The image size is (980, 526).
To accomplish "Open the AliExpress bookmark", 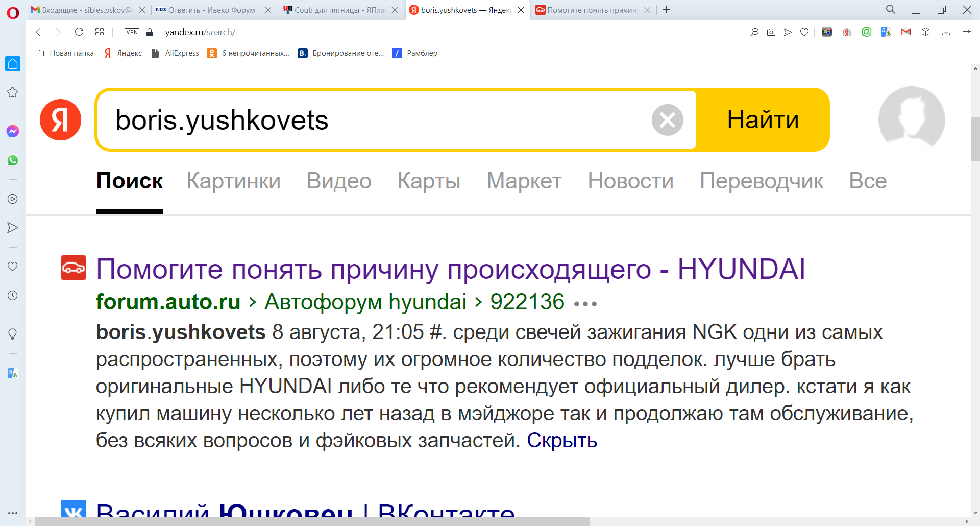I will (x=175, y=53).
